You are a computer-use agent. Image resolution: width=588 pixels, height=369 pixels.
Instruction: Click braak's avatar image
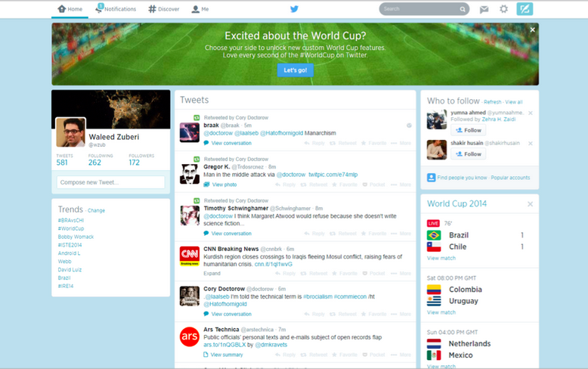[190, 132]
